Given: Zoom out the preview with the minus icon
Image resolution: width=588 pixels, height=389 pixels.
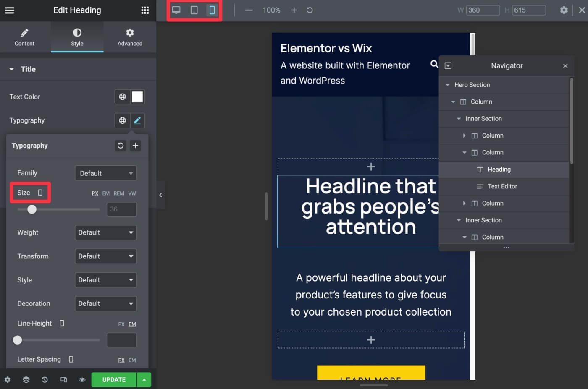Looking at the screenshot, I should [249, 10].
